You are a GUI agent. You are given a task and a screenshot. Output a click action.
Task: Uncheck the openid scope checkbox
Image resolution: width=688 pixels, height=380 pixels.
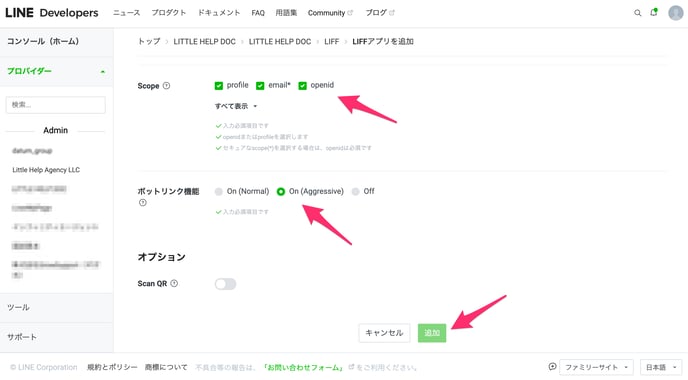[x=302, y=86]
